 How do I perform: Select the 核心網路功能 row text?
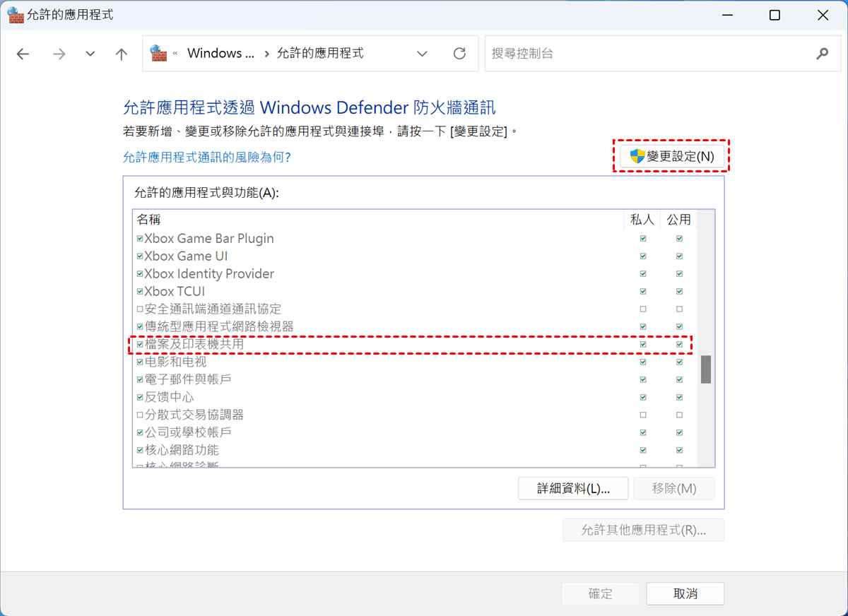(x=182, y=450)
